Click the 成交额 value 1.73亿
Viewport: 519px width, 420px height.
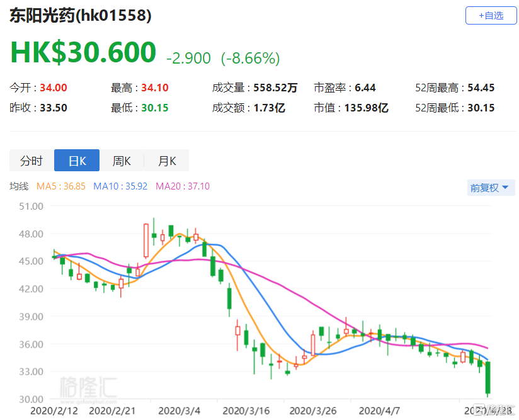click(269, 108)
